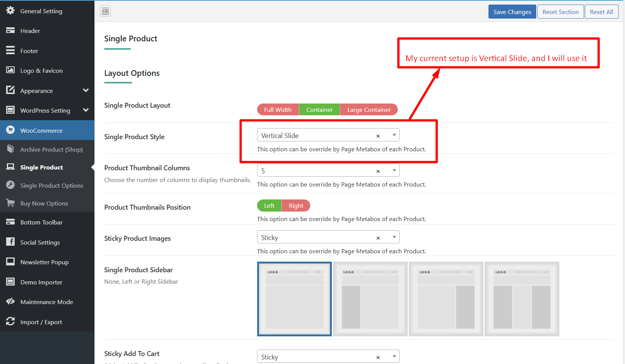The image size is (625, 364).
Task: Set thumbnails position to Left
Action: [x=269, y=206]
